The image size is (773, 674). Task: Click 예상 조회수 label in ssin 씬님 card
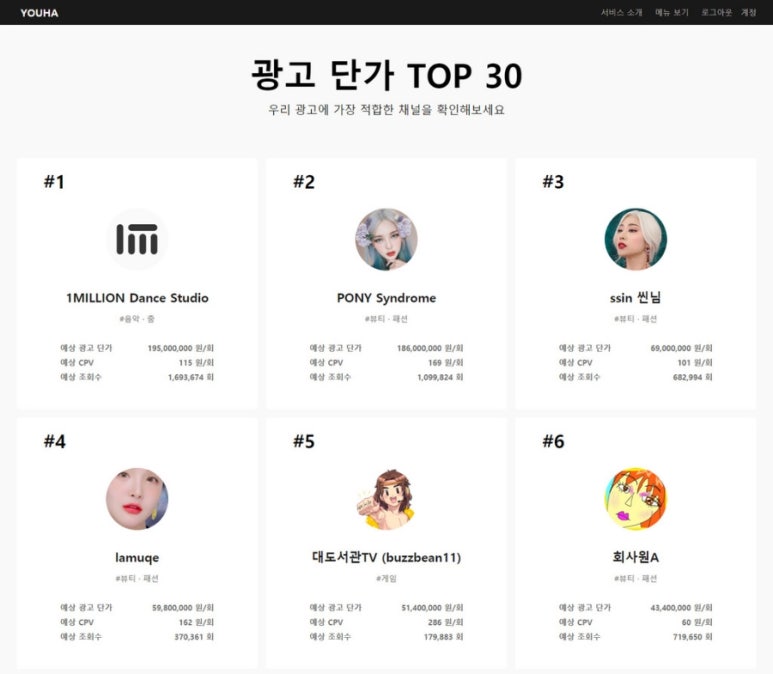click(580, 377)
